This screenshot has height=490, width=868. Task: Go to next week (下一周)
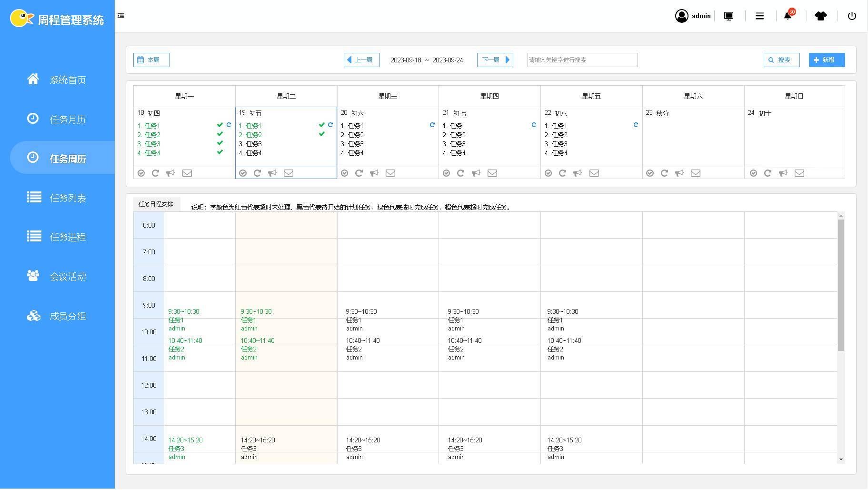[495, 60]
